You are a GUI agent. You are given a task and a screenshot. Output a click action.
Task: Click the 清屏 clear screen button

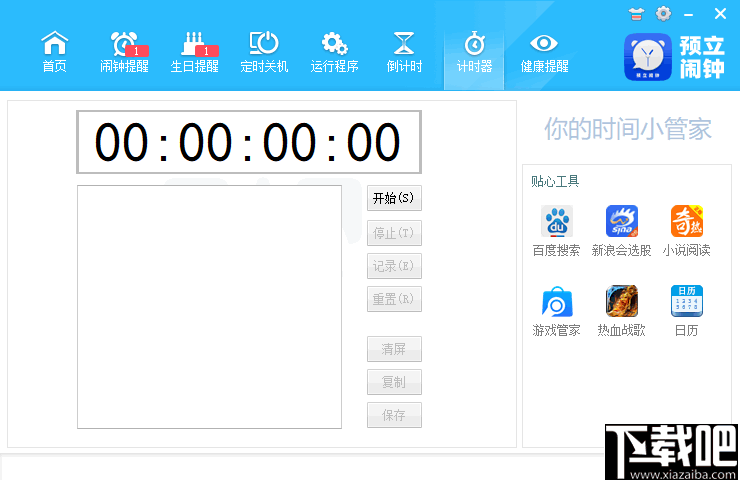pos(394,349)
